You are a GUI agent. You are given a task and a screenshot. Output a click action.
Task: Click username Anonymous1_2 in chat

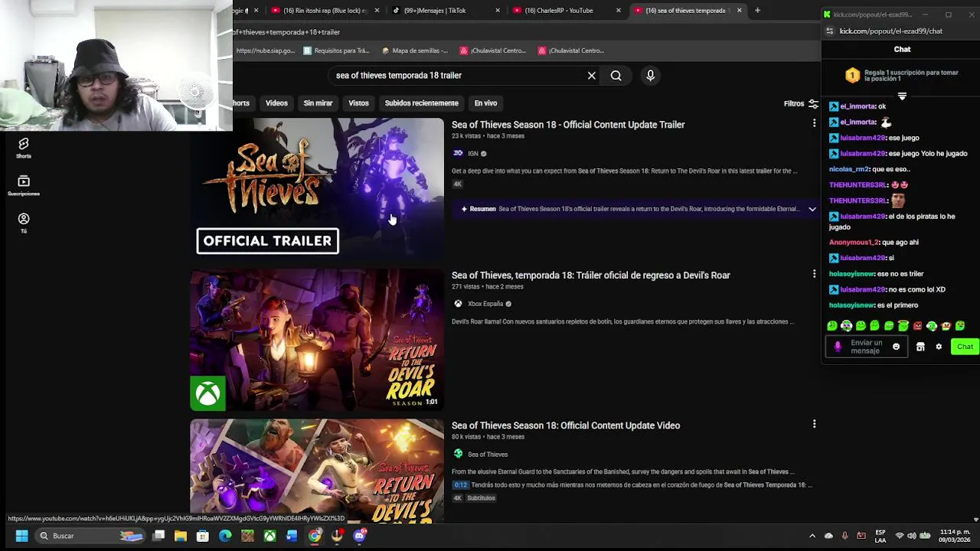click(x=854, y=243)
